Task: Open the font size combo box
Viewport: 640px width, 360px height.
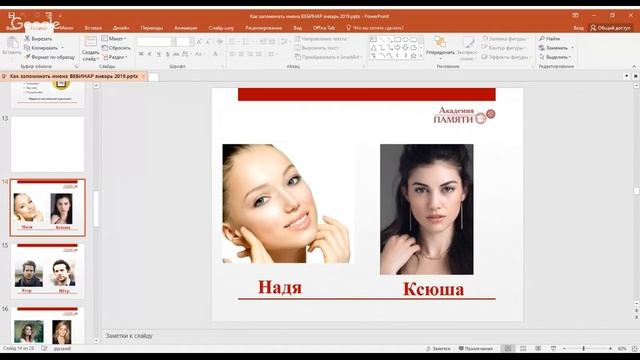Action: pyautogui.click(x=185, y=42)
